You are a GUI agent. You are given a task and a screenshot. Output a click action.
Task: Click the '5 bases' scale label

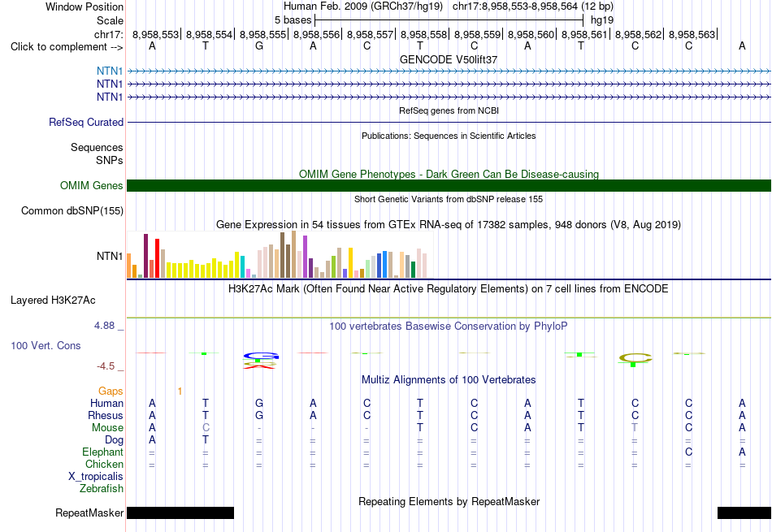pyautogui.click(x=293, y=20)
